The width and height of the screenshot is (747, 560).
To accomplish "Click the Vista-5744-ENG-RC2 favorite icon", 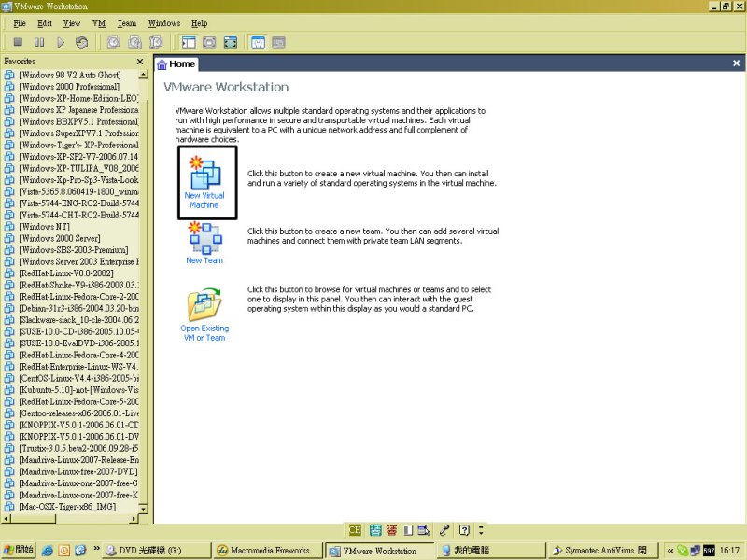I will pyautogui.click(x=9, y=203).
